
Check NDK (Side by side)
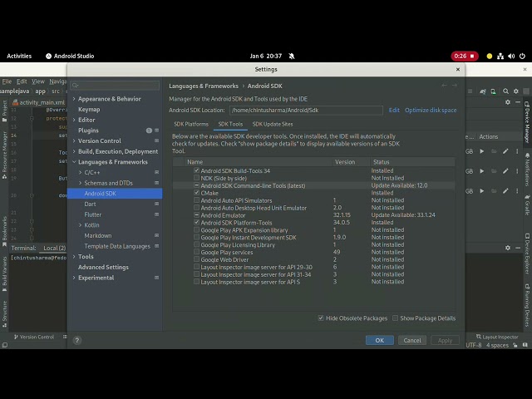click(x=196, y=178)
